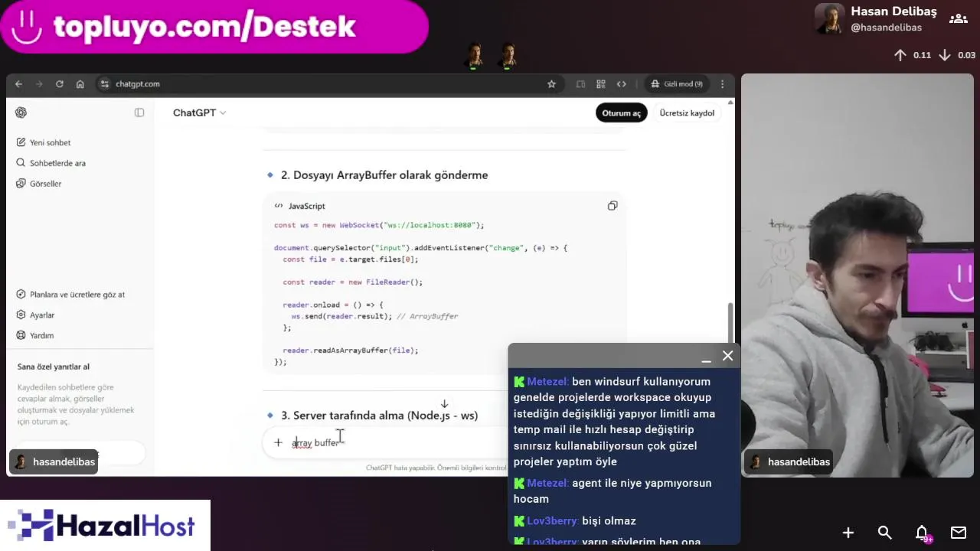Go back in the browser
980x551 pixels.
pyautogui.click(x=19, y=84)
